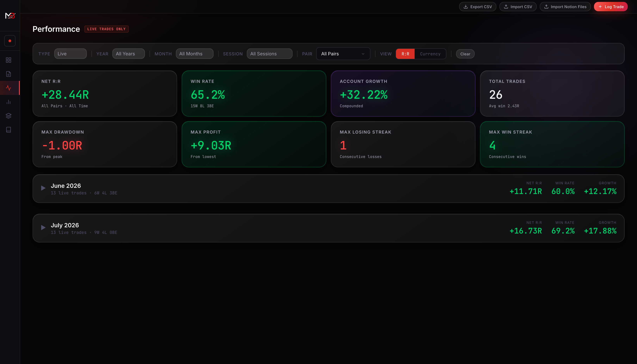Expand the July 2026 row triangle
The width and height of the screenshot is (637, 364).
click(43, 227)
